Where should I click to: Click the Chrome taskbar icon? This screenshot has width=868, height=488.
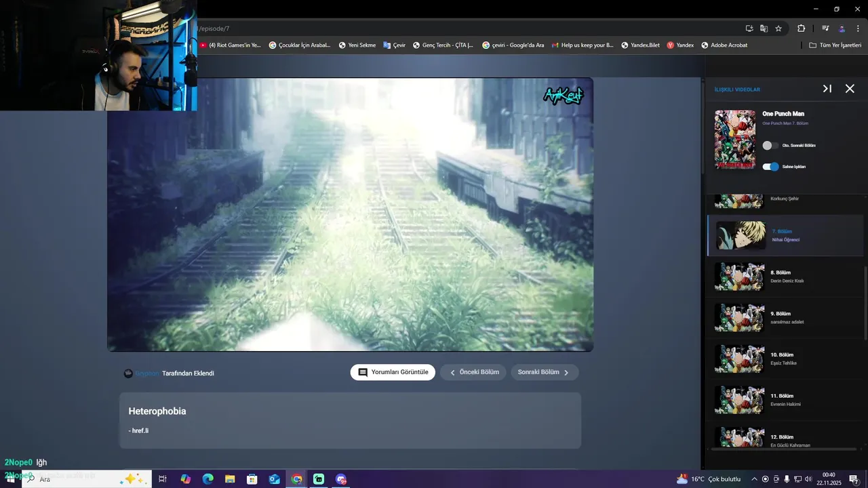pos(297,479)
